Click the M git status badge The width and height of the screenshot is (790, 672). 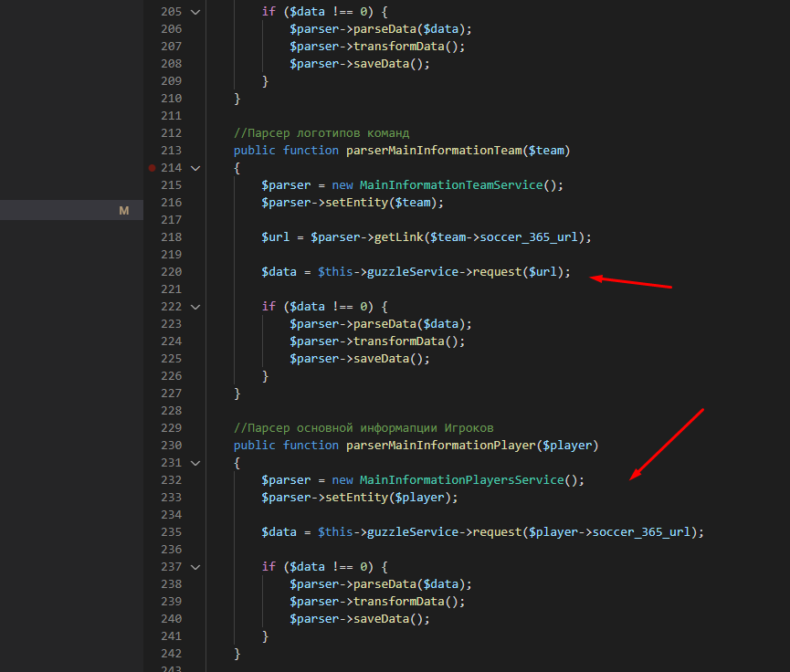(124, 211)
